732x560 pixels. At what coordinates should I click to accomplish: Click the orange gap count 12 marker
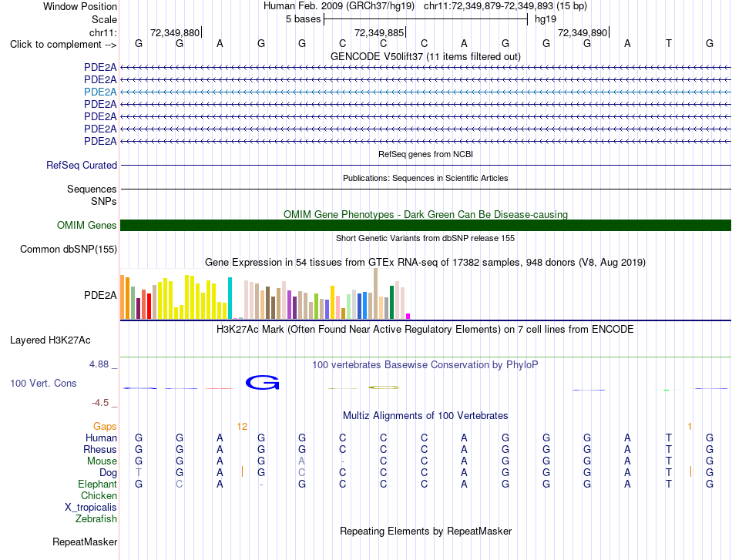tap(242, 427)
